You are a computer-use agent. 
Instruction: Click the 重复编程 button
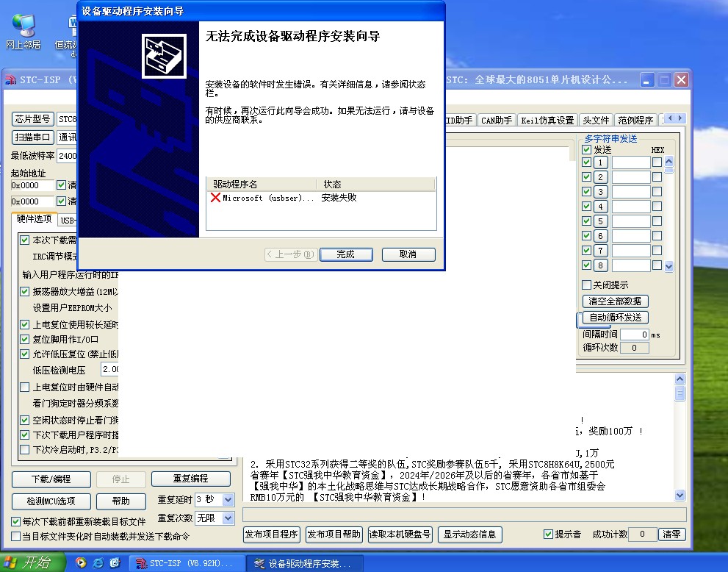coord(190,479)
